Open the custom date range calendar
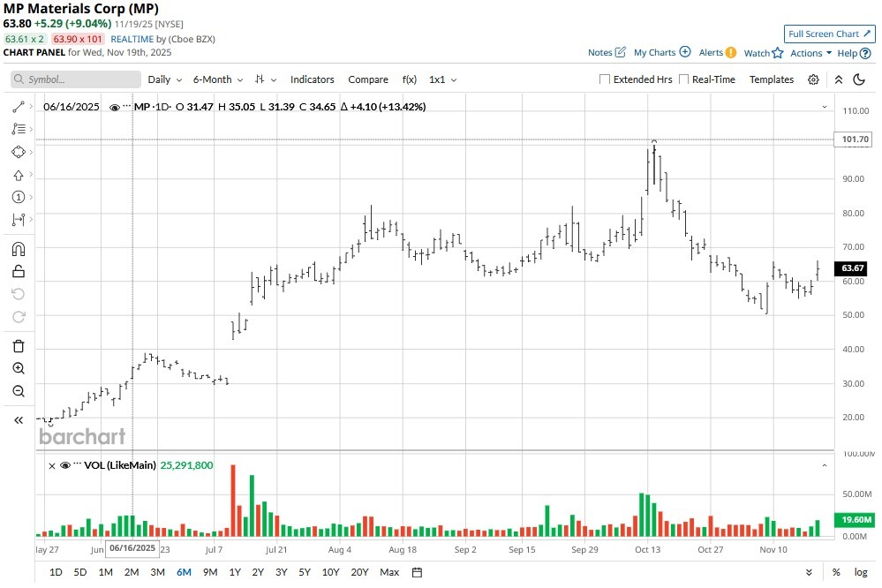 pos(417,573)
